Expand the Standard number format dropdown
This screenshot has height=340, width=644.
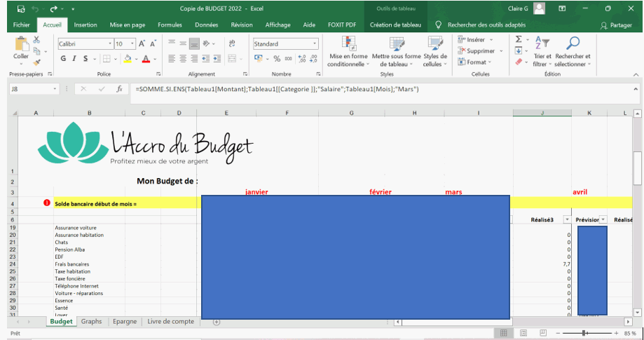314,43
